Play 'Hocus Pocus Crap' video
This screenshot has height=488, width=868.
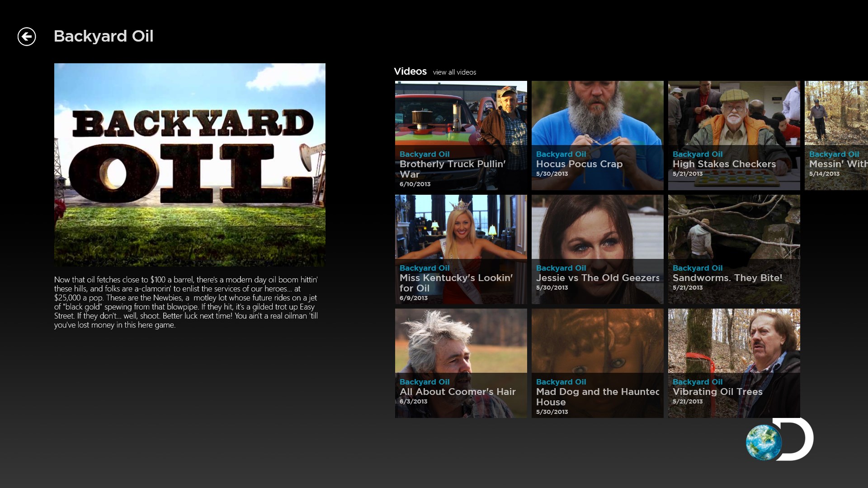coord(598,136)
